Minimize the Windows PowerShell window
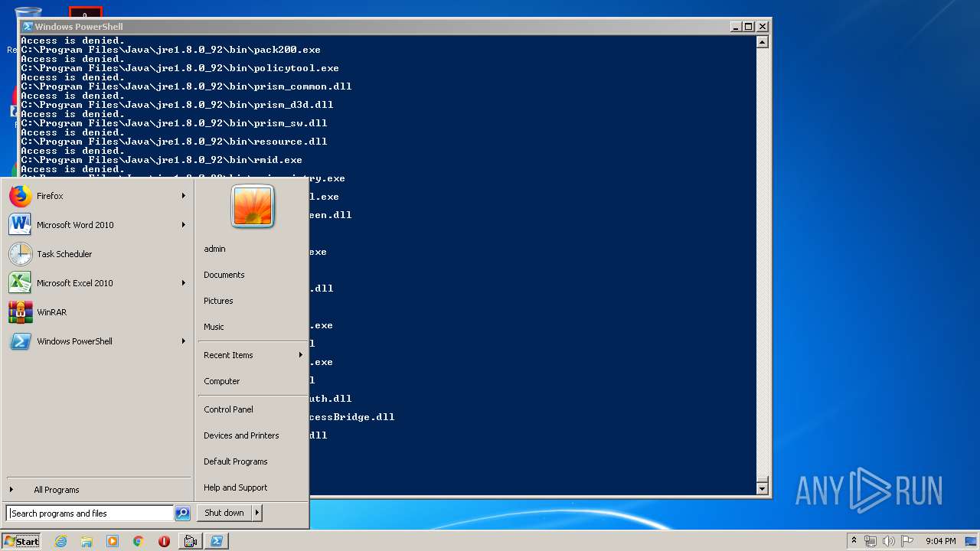Screen dimensions: 980x551 click(x=737, y=26)
